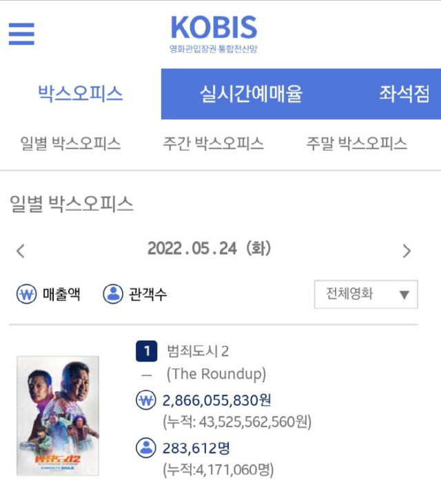The width and height of the screenshot is (441, 504).
Task: Go to previous date arrow
Action: [21, 251]
